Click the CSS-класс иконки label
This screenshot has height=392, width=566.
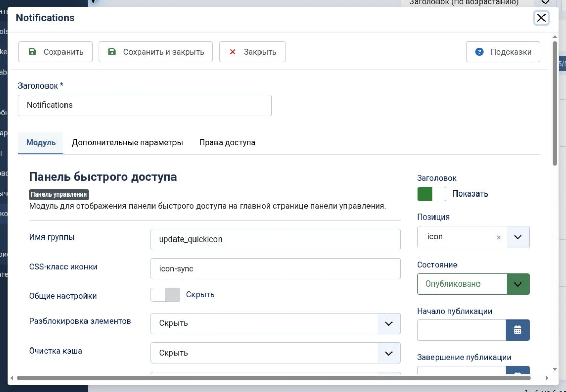[x=63, y=267]
